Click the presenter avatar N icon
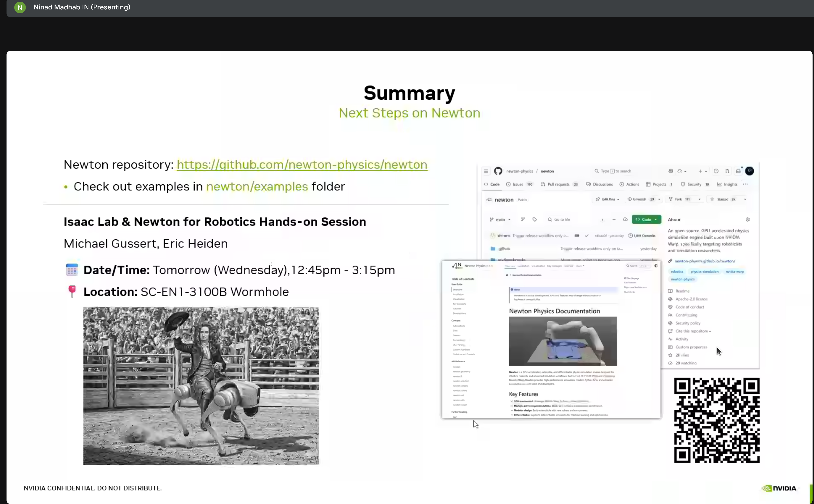The width and height of the screenshot is (814, 504). pyautogui.click(x=20, y=7)
